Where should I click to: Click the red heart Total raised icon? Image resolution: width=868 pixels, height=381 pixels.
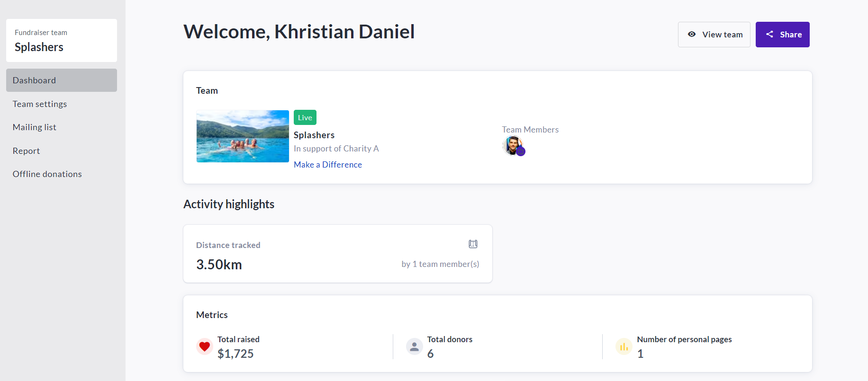[205, 346]
